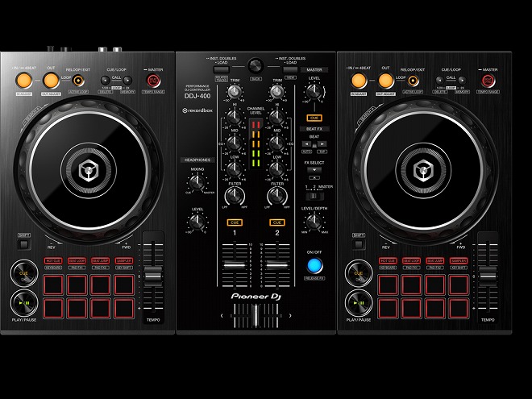Click channel 2 TRIM knob
Screen dimensions: 532x399
click(277, 92)
